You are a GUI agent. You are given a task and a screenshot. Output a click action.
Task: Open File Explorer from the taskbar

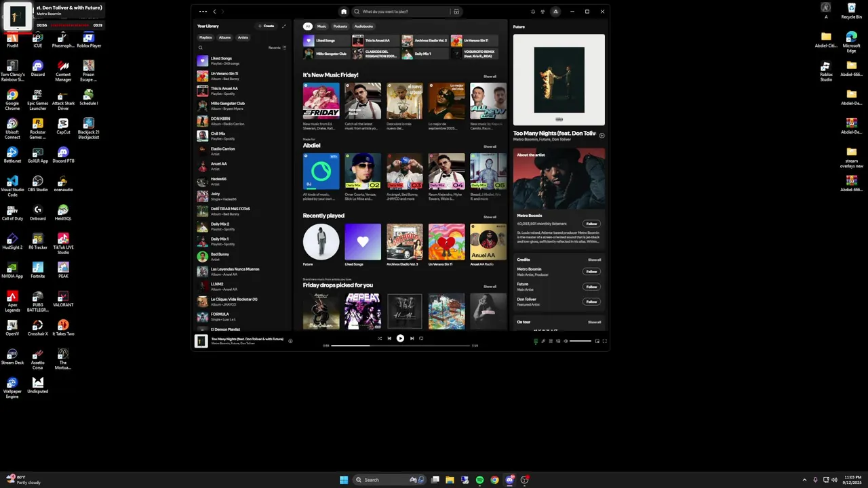point(450,480)
